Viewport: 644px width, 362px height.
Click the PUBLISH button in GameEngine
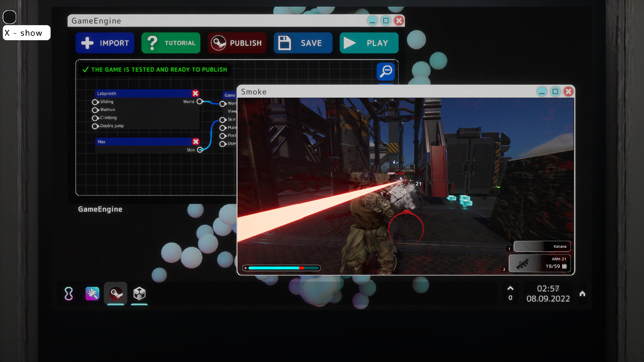237,43
